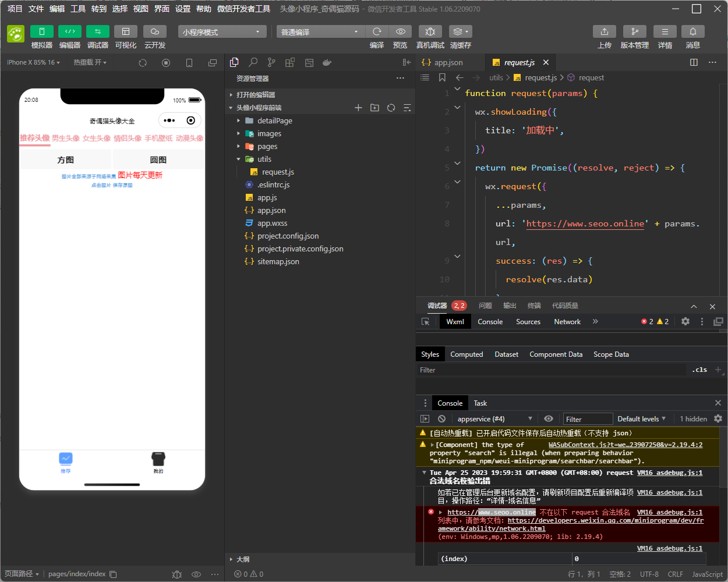
Task: Open the iPhone X 85% device dropdown
Action: [33, 62]
